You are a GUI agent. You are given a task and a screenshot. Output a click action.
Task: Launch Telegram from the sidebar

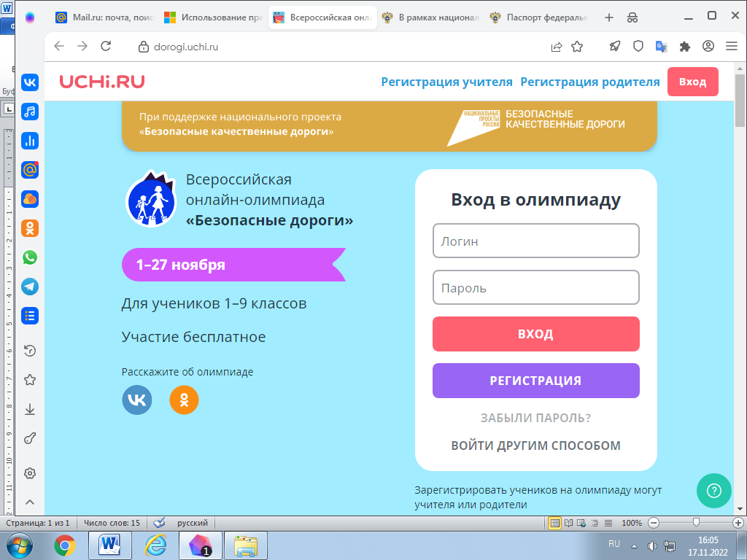tap(29, 287)
